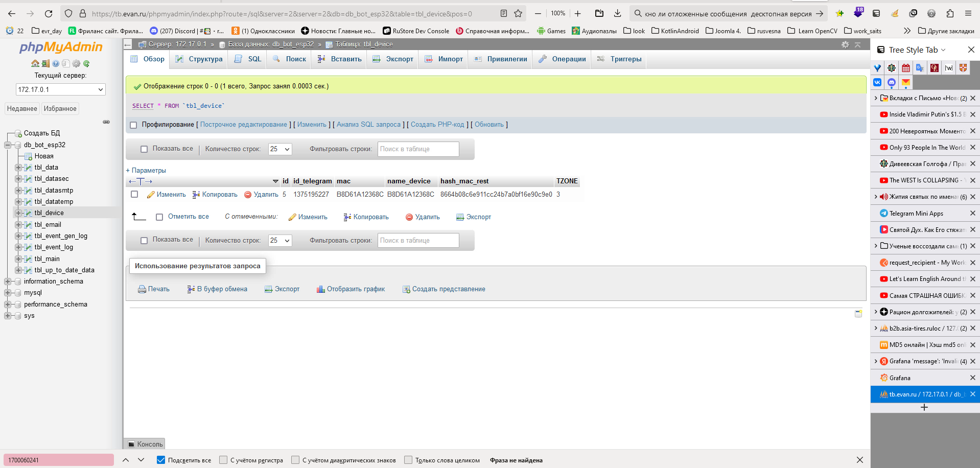This screenshot has height=468, width=980.
Task: Click the Печать printer icon
Action: tap(142, 289)
